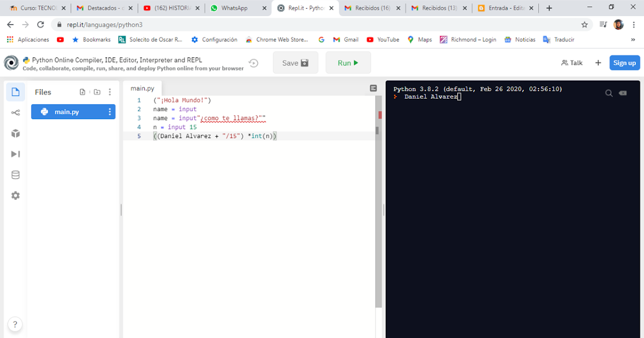
Task: Run the Python program
Action: pos(348,62)
